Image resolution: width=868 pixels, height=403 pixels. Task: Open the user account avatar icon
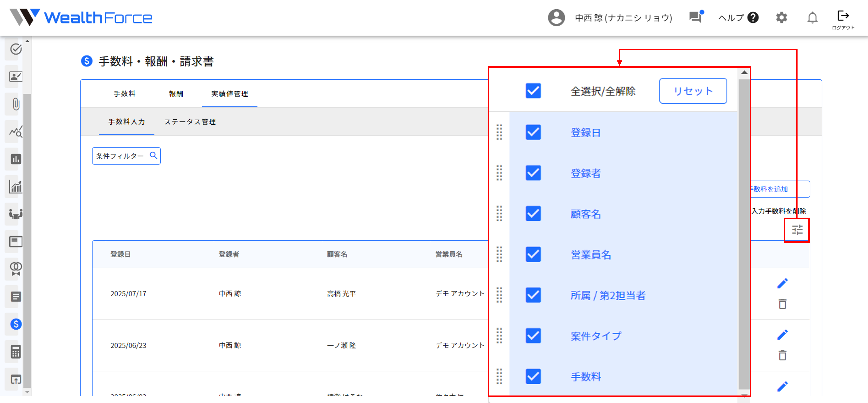click(556, 18)
